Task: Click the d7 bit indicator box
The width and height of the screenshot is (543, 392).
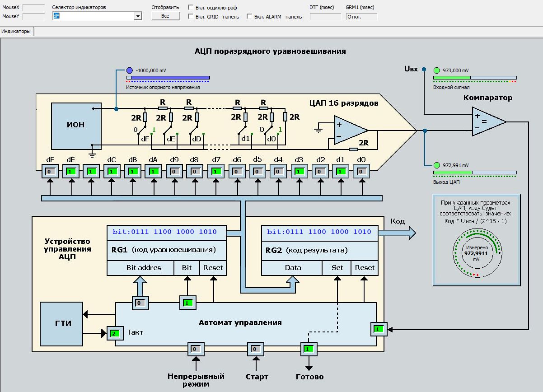Action: pos(216,172)
